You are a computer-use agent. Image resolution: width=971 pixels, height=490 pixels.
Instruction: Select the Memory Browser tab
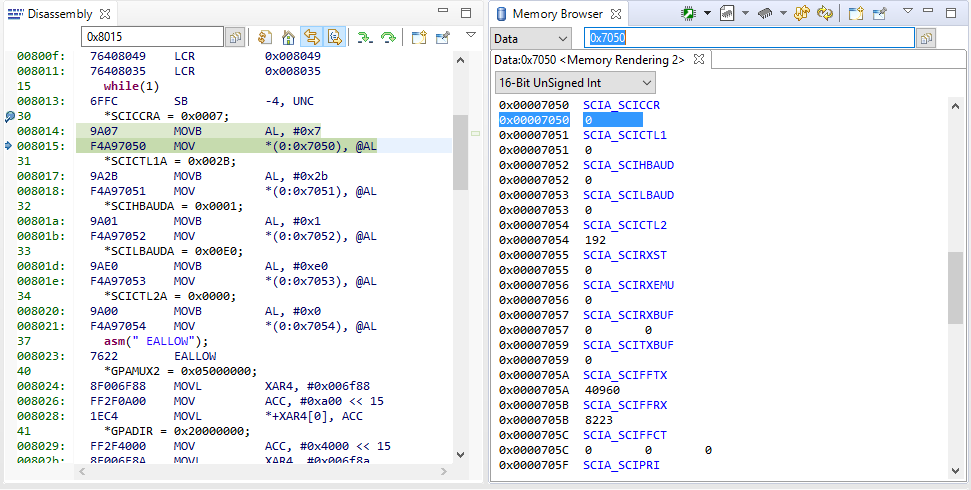click(x=557, y=14)
